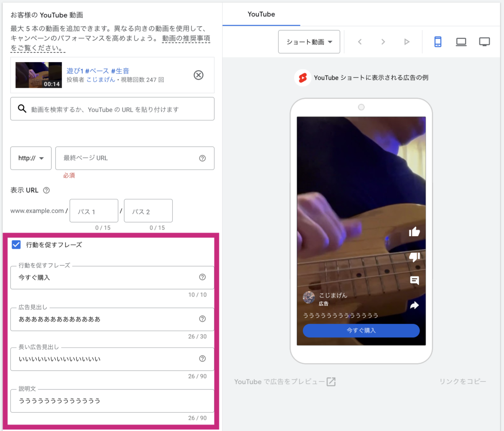Image resolution: width=504 pixels, height=431 pixels.
Task: Click the 説明文 description field
Action: [112, 401]
